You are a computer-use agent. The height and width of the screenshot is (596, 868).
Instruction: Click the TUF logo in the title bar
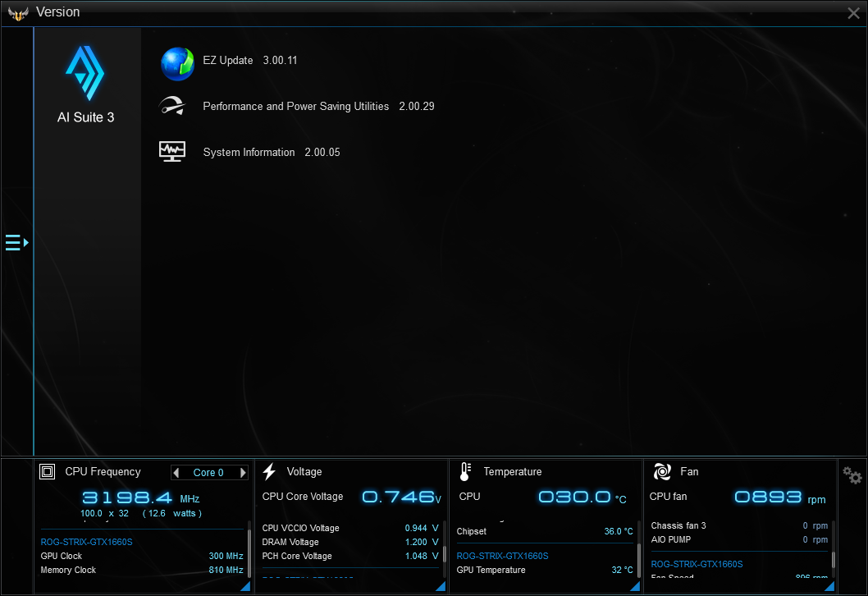point(18,13)
